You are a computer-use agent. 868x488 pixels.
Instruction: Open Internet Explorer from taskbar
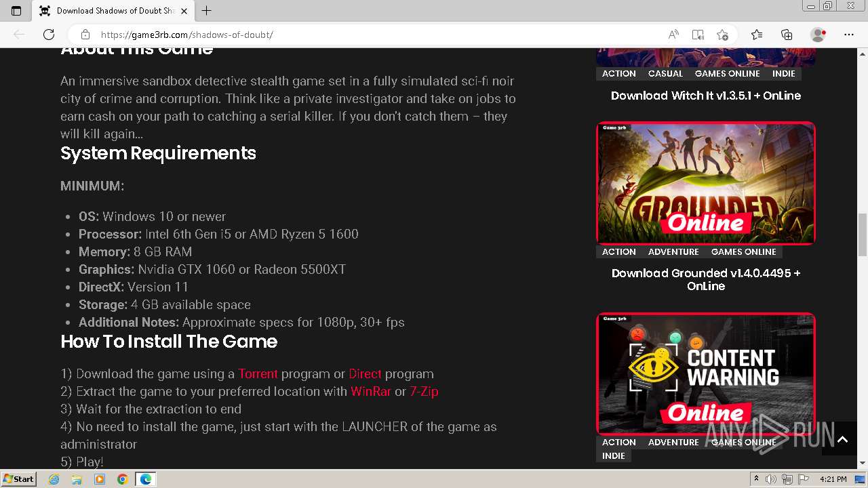click(x=54, y=479)
